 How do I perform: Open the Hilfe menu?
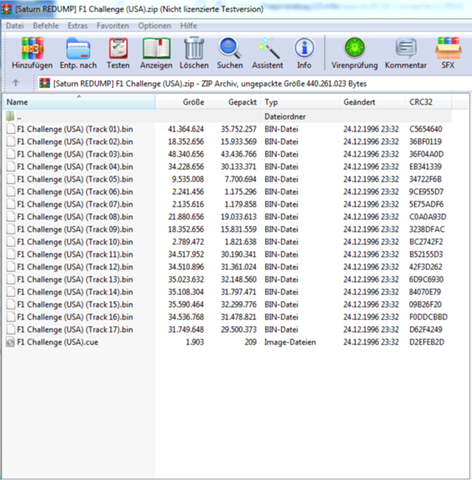pos(188,26)
